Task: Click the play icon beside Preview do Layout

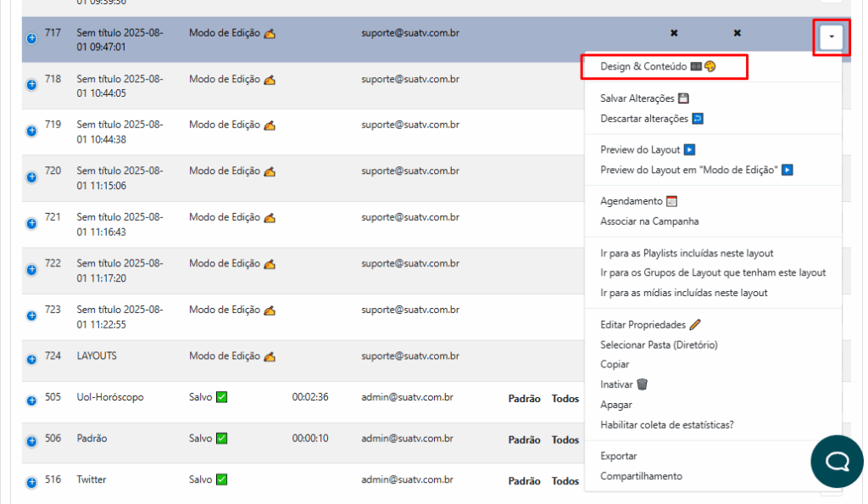Action: [x=690, y=150]
